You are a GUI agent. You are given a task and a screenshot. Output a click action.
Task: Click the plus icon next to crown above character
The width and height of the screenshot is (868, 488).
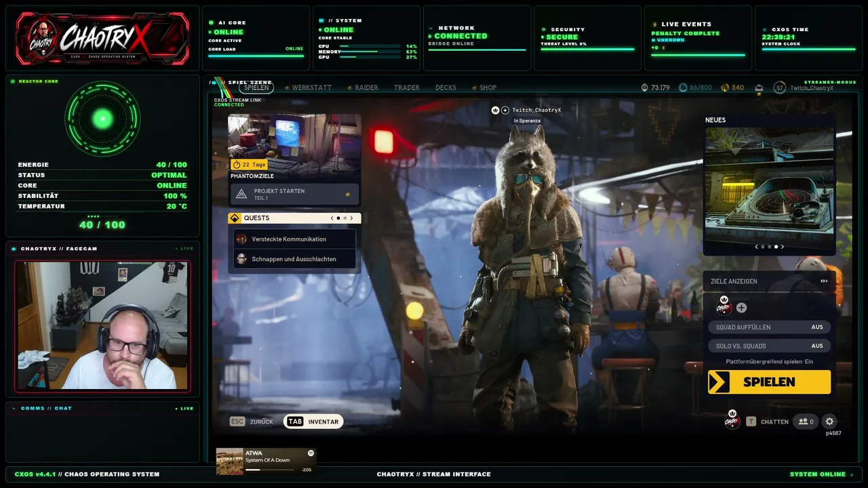click(505, 110)
